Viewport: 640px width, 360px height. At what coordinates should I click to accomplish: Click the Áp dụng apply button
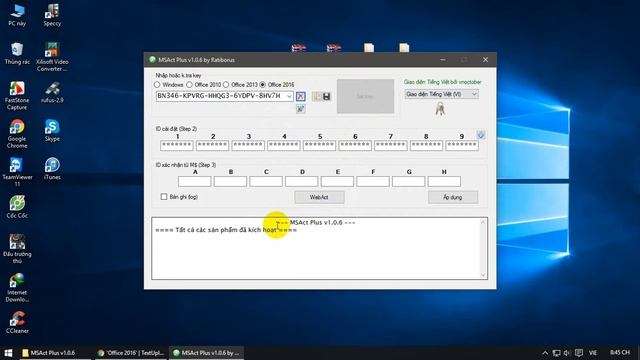coord(453,197)
